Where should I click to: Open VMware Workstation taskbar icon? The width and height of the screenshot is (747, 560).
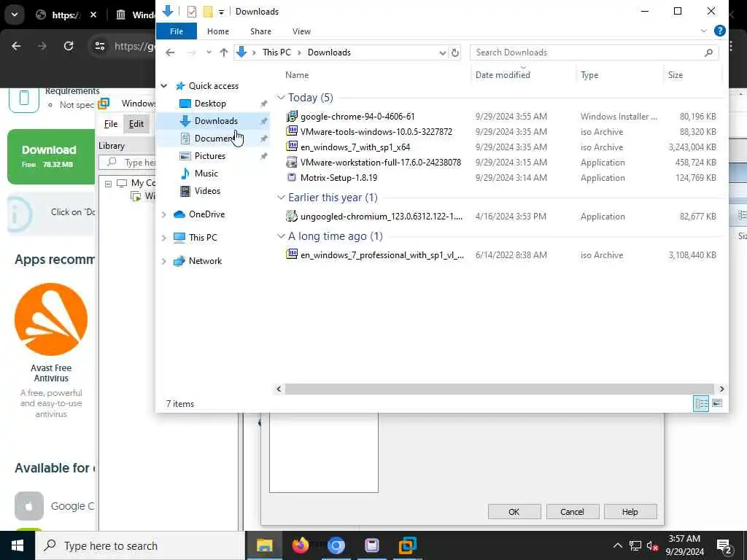(407, 545)
